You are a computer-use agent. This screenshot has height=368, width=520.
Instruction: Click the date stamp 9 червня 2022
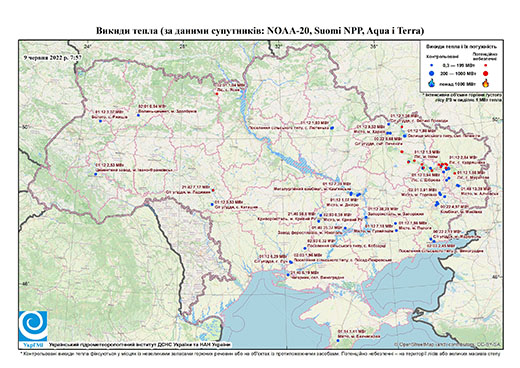click(x=52, y=57)
